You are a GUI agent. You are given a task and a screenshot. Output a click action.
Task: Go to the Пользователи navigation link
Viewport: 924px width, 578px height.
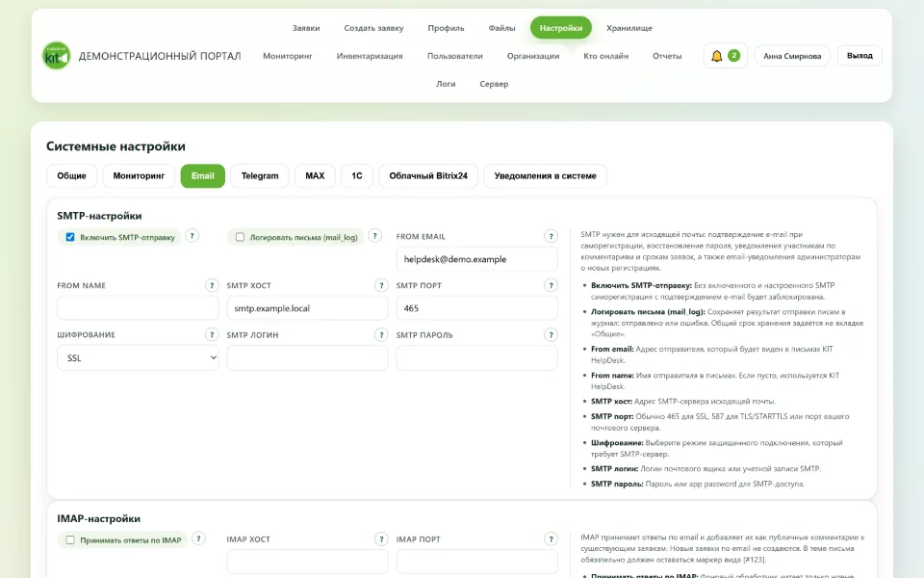[x=455, y=56]
